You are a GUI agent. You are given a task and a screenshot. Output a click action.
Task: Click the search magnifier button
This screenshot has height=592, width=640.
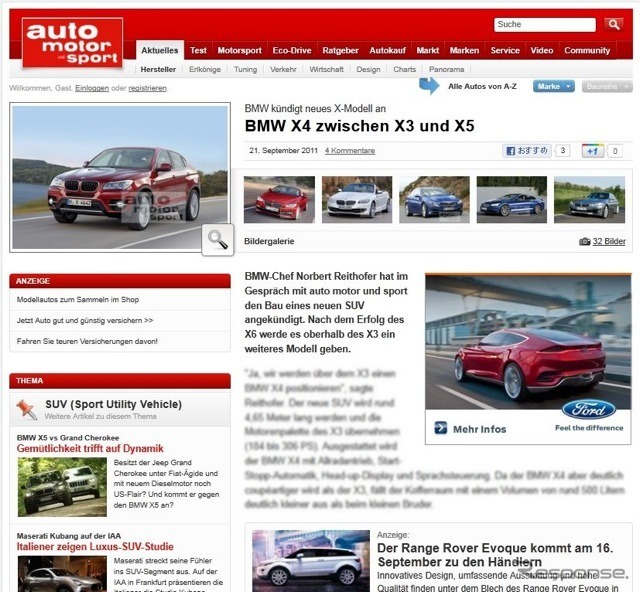coord(614,24)
